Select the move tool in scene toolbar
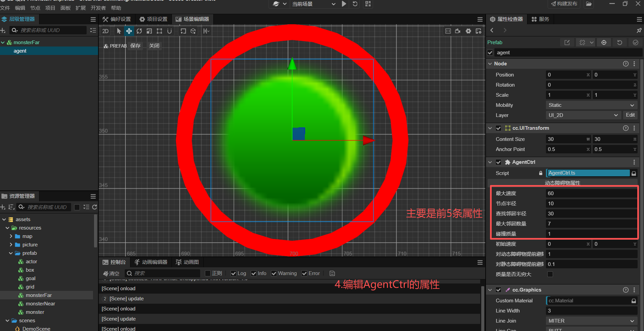644x331 pixels. [129, 31]
